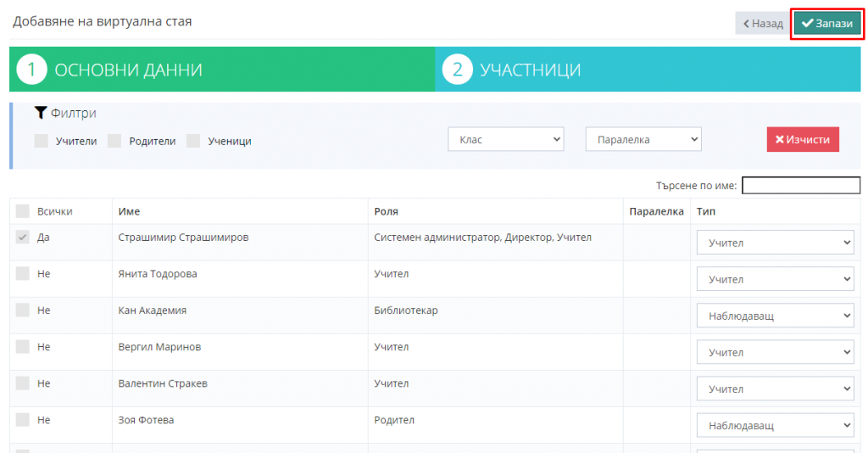Focus the Търсене по име search field

click(x=801, y=185)
